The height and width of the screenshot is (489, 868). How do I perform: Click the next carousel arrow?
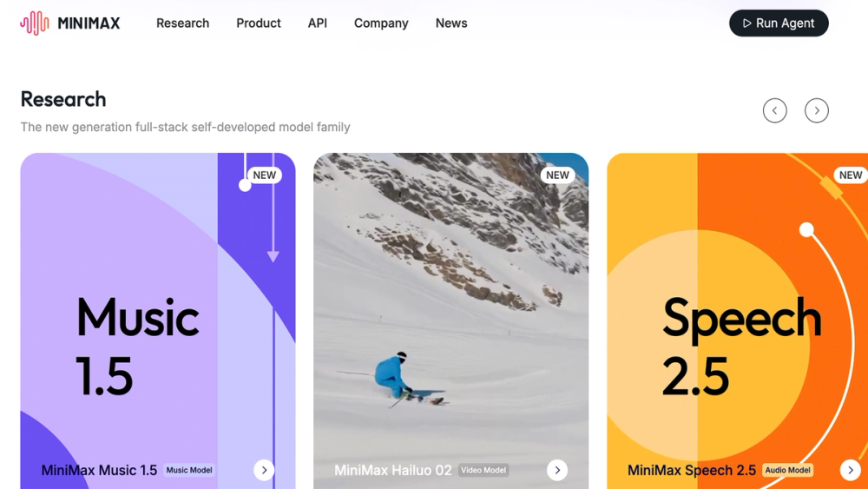(817, 111)
